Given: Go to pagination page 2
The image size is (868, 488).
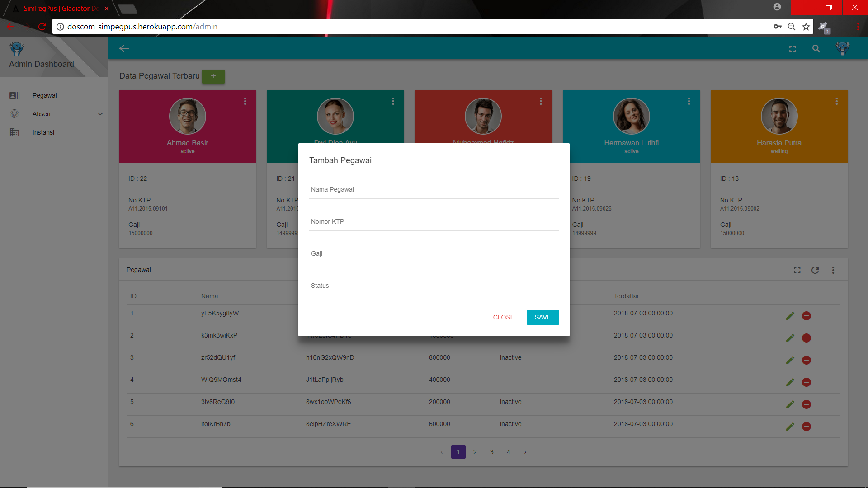Looking at the screenshot, I should click(x=475, y=452).
